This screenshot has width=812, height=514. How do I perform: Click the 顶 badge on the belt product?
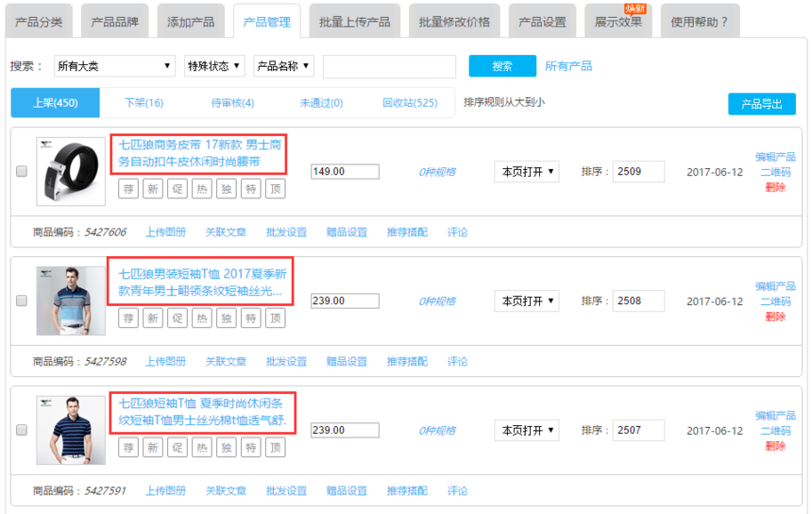coord(276,189)
